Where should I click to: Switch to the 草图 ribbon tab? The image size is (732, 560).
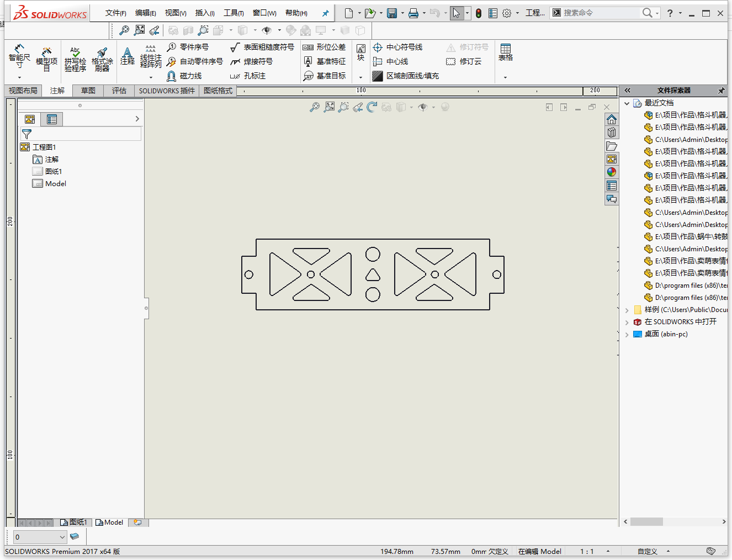coord(88,91)
